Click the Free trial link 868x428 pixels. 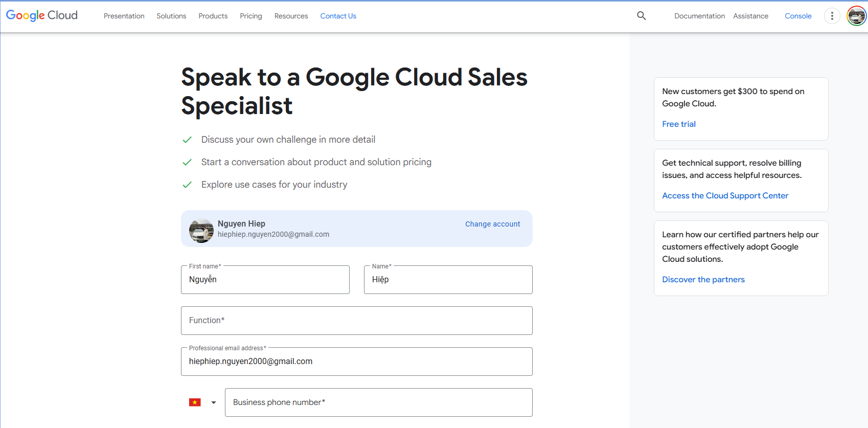tap(679, 124)
